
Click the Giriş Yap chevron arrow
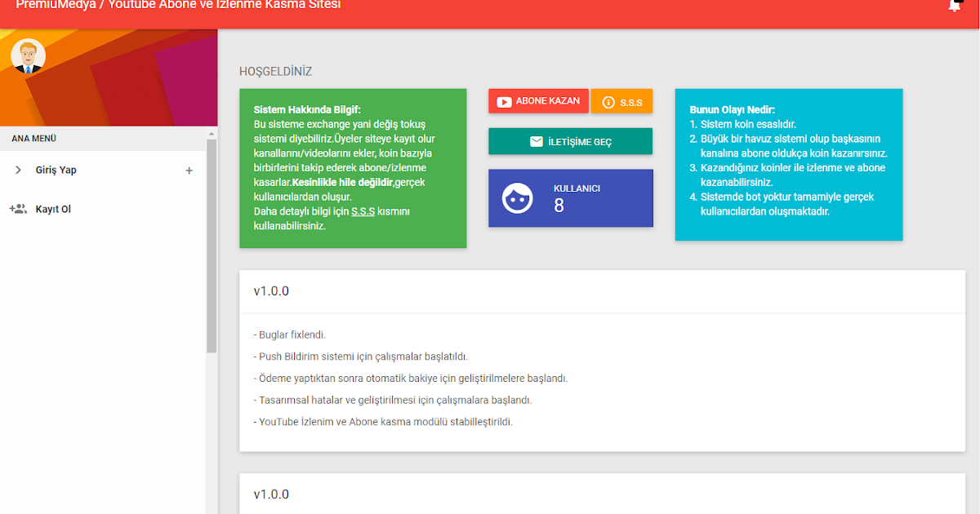tap(18, 170)
